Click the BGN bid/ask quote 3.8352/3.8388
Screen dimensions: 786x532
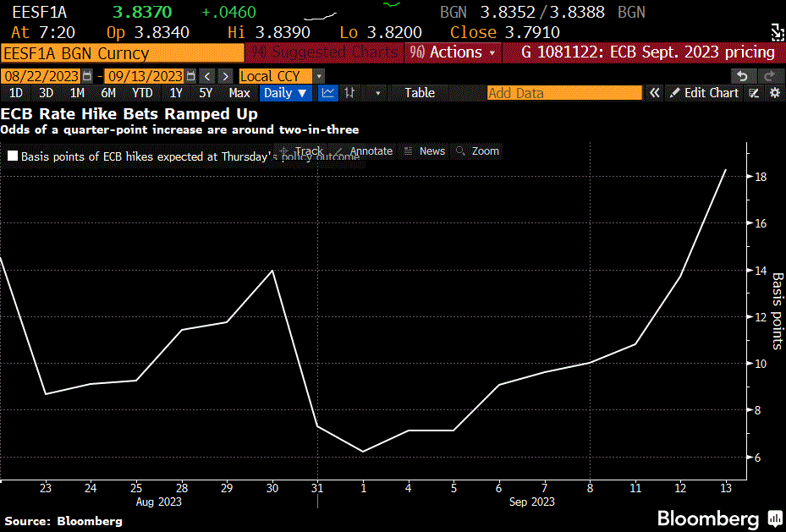coord(542,12)
